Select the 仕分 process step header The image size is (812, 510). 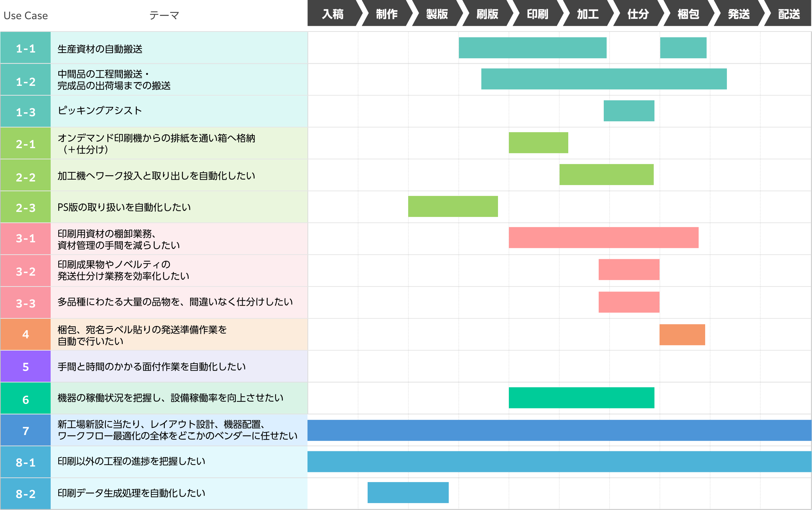point(638,13)
